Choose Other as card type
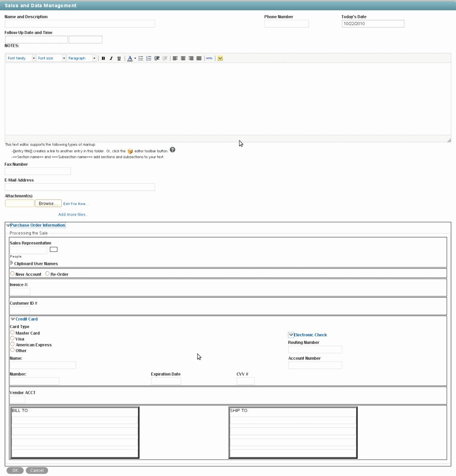This screenshot has width=456, height=476. click(12, 350)
